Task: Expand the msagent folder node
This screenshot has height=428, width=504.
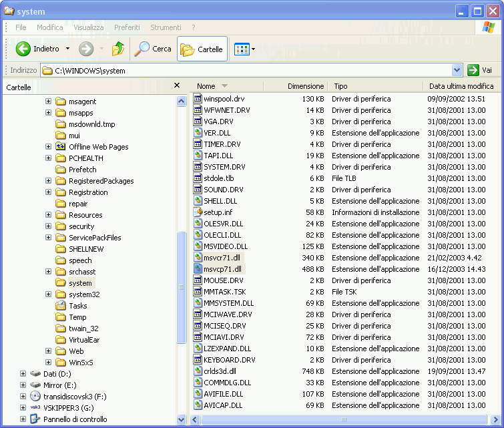Action: (48, 101)
